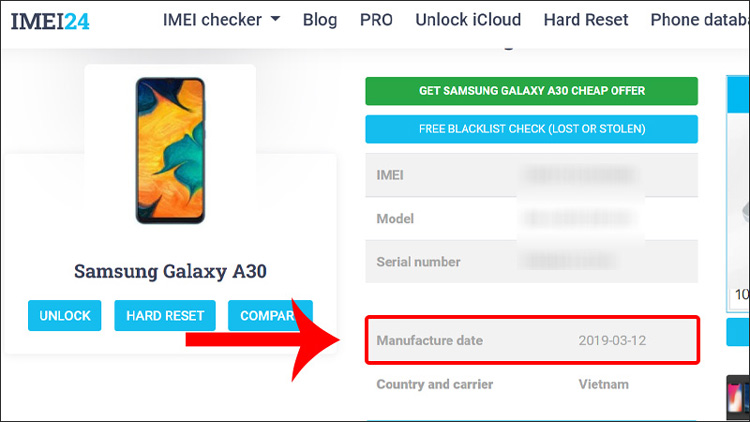Click the IMEI checker dropdown arrow
This screenshot has width=750, height=422.
(x=275, y=19)
